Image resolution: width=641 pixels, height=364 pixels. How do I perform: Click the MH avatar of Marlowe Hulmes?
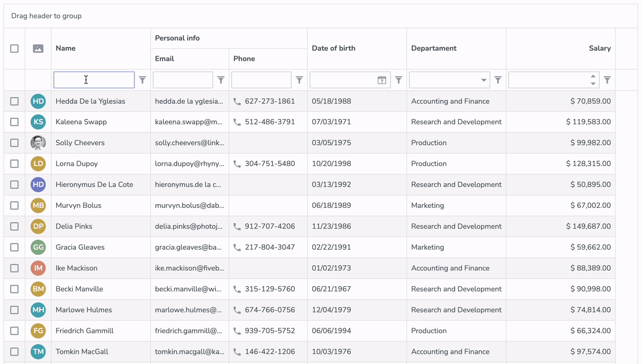38,310
